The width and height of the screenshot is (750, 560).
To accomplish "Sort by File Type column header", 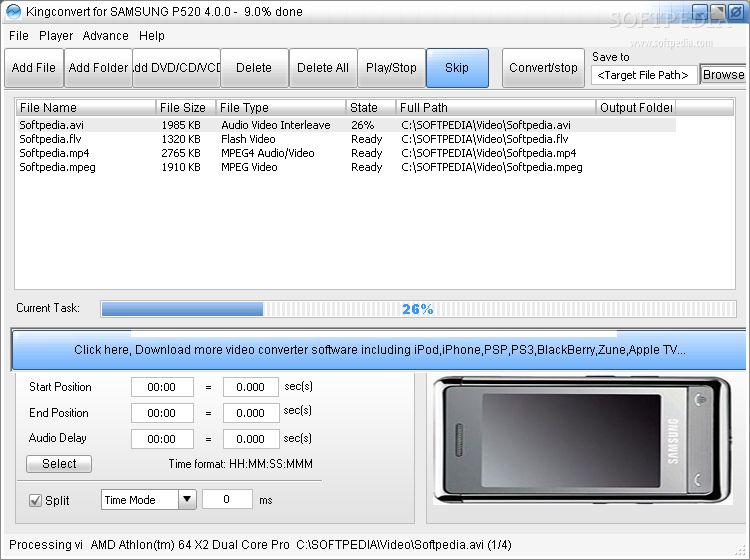I will click(281, 108).
